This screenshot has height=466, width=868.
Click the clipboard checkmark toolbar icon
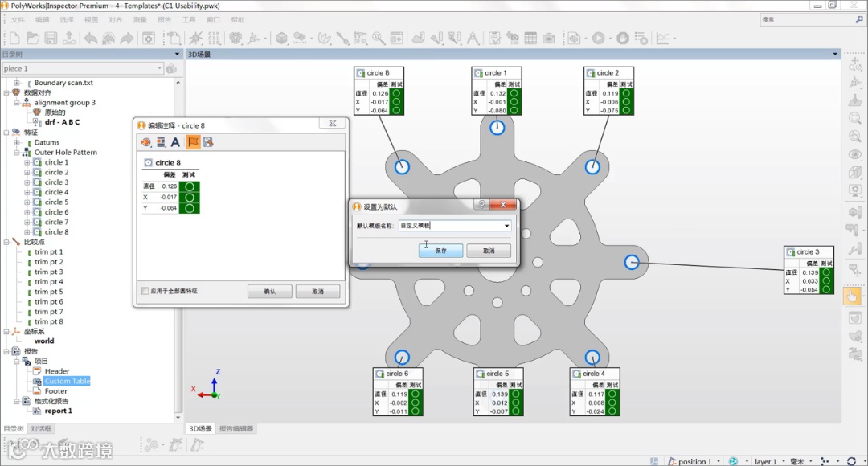[494, 39]
